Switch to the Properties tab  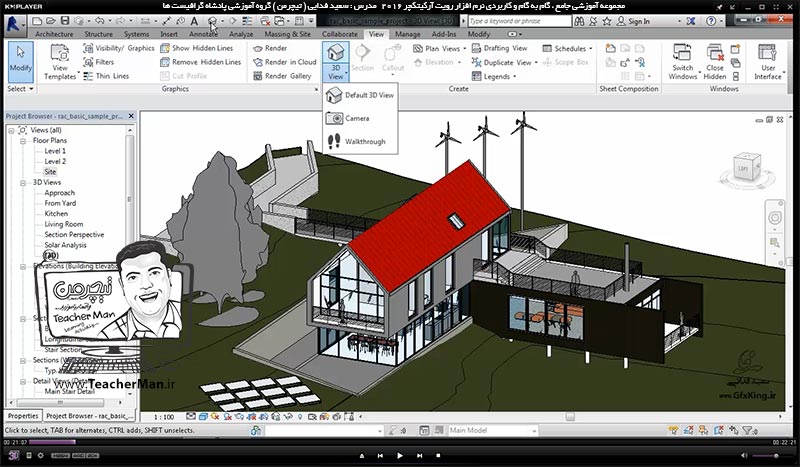click(23, 416)
